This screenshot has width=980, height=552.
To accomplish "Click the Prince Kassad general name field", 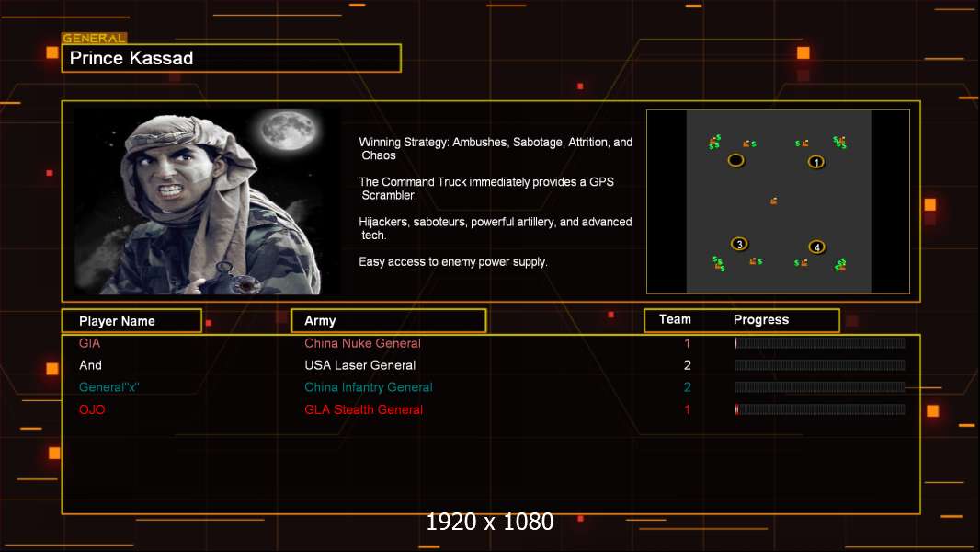I will click(x=232, y=58).
